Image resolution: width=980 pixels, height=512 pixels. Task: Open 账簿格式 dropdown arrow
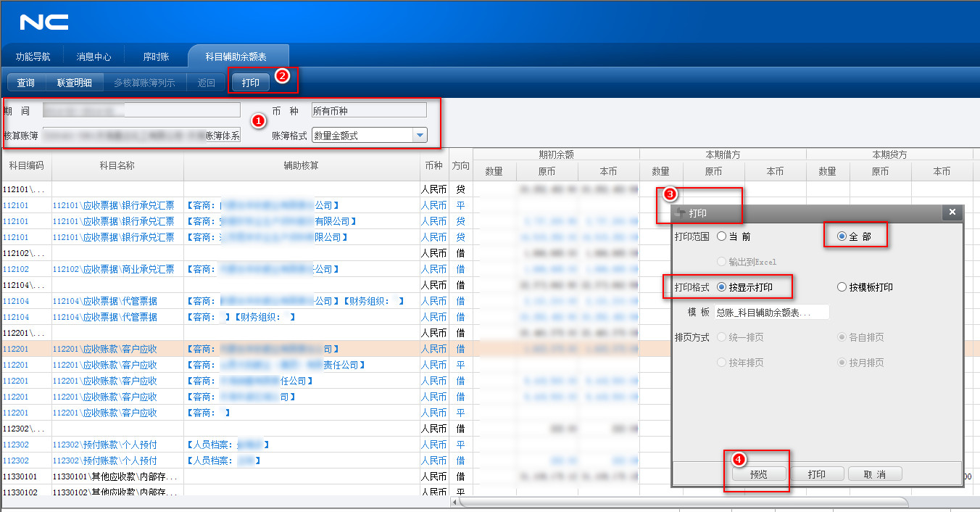[x=419, y=136]
